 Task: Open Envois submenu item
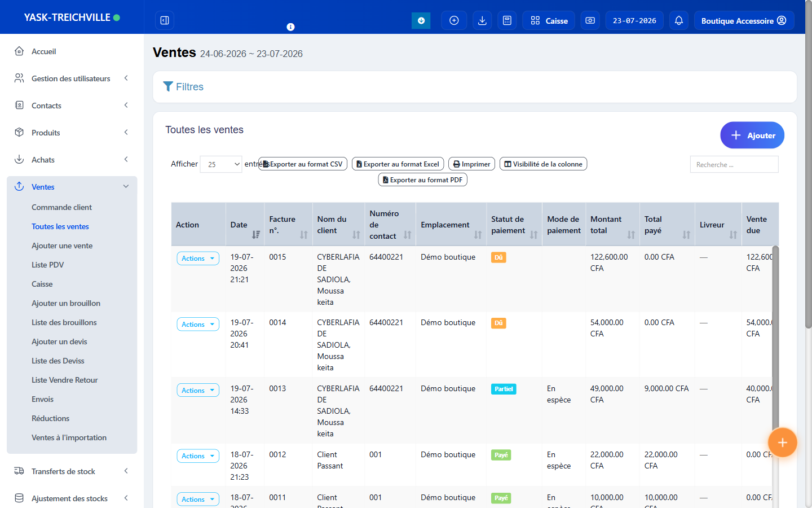tap(43, 399)
